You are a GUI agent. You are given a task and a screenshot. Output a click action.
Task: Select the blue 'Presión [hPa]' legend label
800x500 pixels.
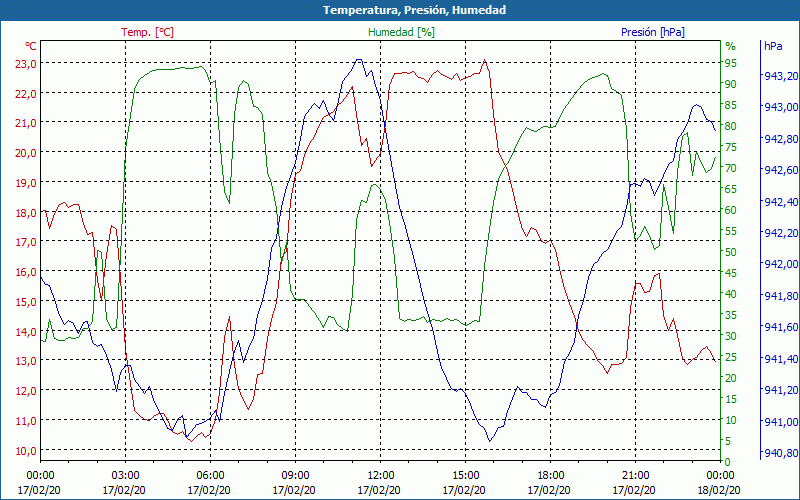[653, 32]
